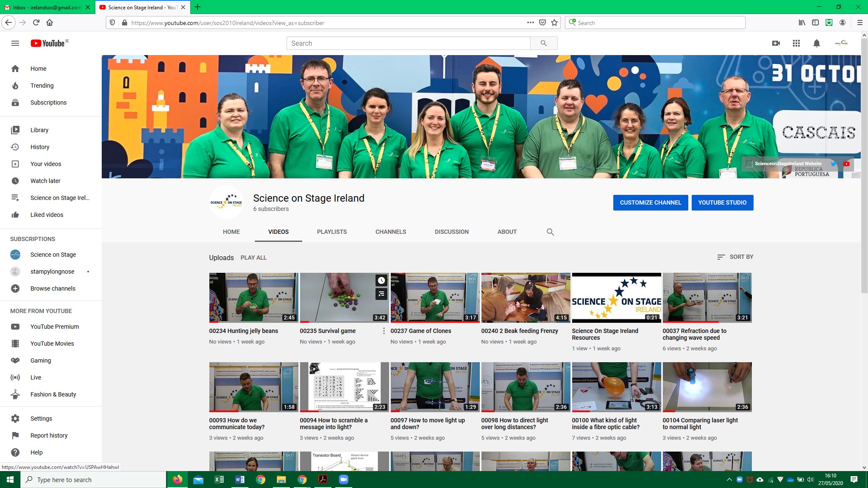Click the YouTube search input field
This screenshot has width=868, height=488.
coord(409,43)
